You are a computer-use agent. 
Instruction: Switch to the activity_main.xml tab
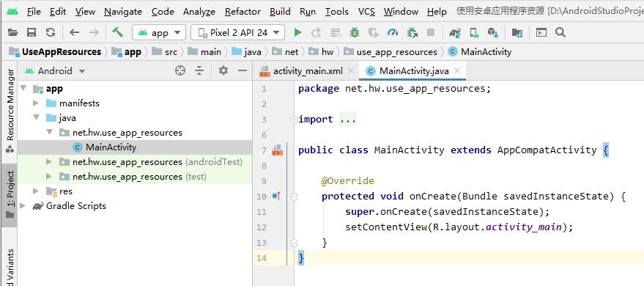click(x=308, y=70)
